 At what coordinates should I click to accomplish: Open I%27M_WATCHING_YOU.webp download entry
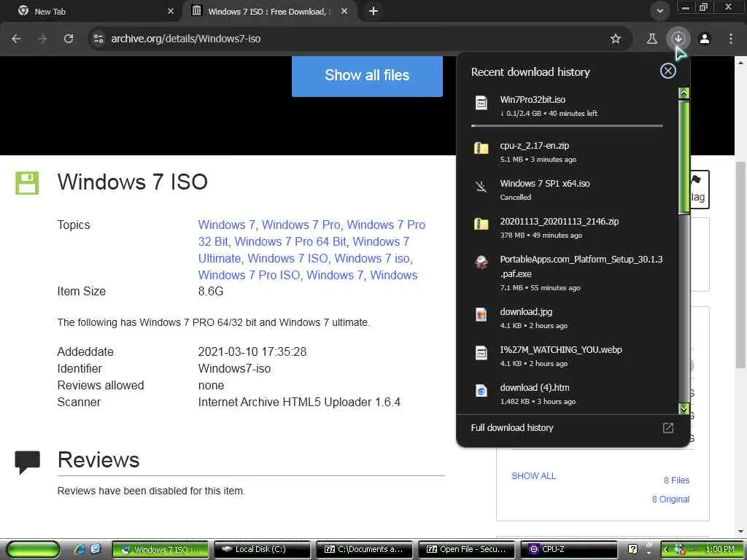567,356
